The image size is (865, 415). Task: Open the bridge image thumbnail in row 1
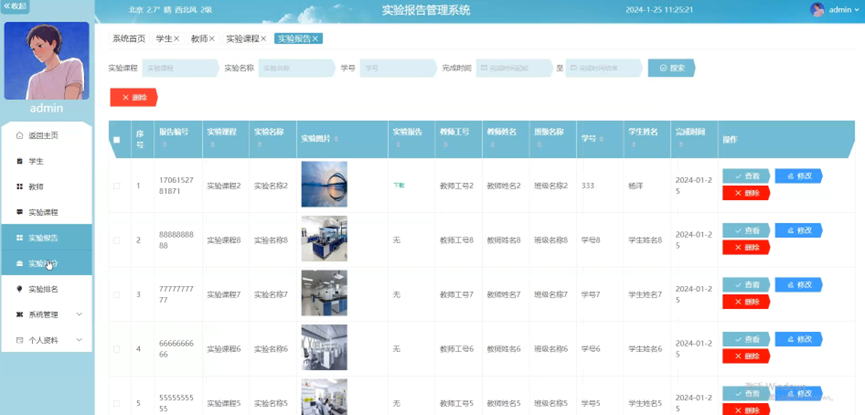324,184
